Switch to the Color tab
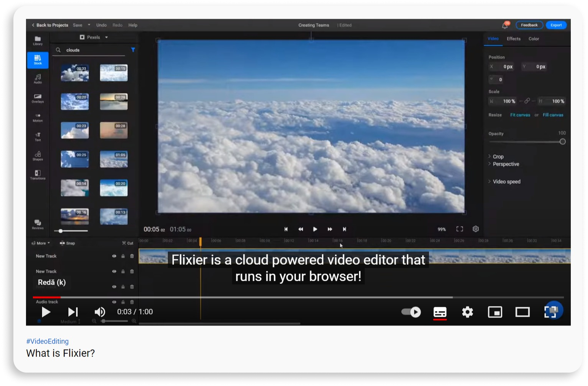Screen dimensions: 588x386 point(534,39)
